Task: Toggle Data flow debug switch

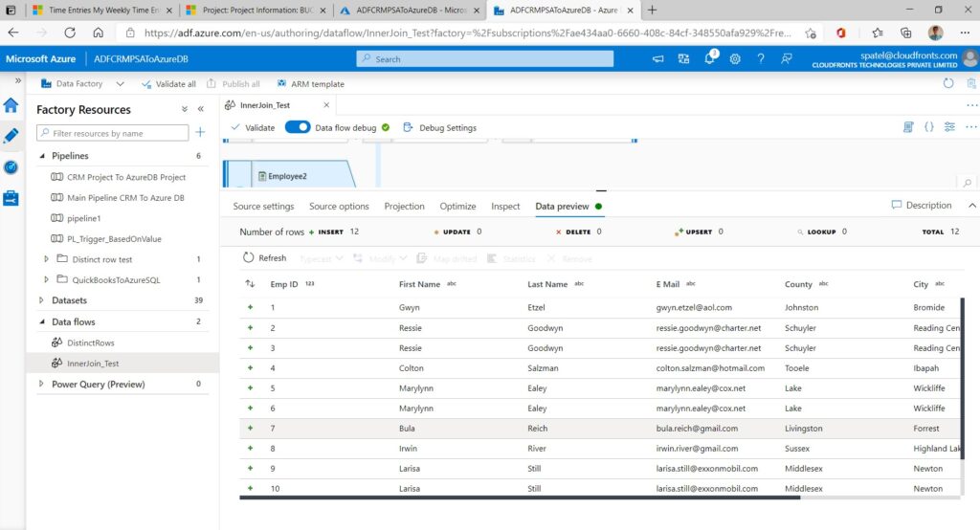Action: 298,127
